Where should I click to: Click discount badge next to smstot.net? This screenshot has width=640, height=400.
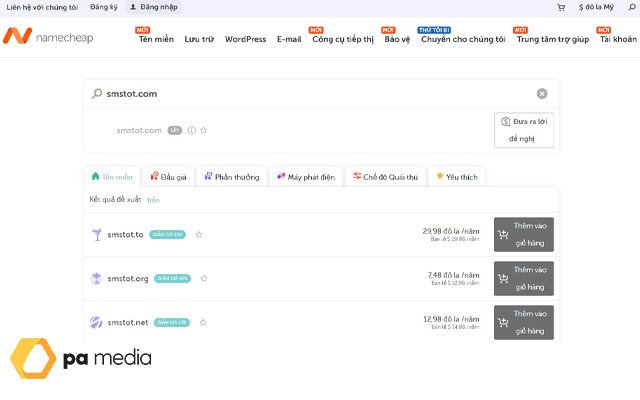click(172, 322)
